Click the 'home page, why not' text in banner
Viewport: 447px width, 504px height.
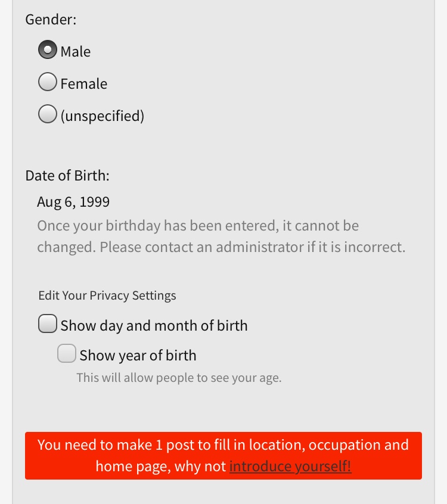click(x=161, y=466)
